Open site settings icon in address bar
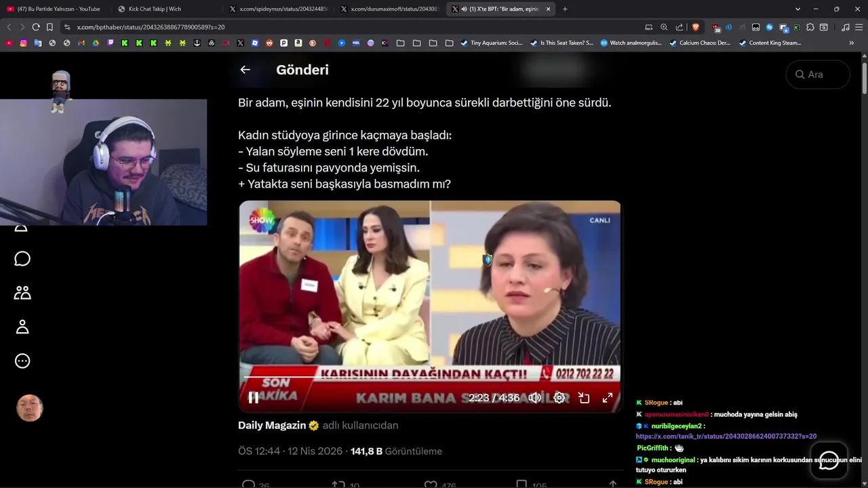The width and height of the screenshot is (868, 488). [67, 27]
